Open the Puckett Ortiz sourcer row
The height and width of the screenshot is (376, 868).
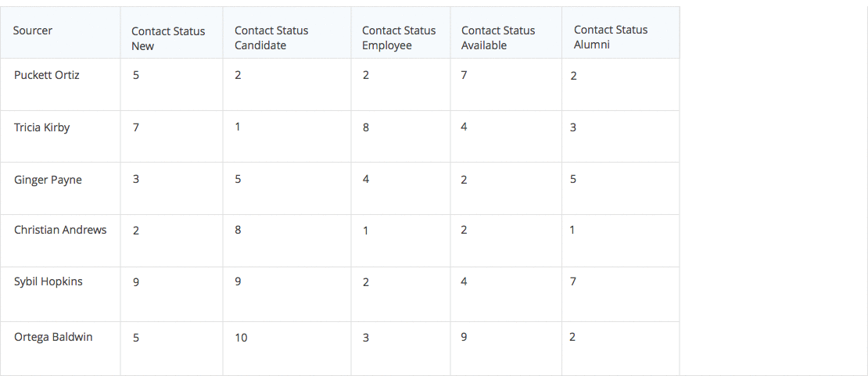pos(47,75)
